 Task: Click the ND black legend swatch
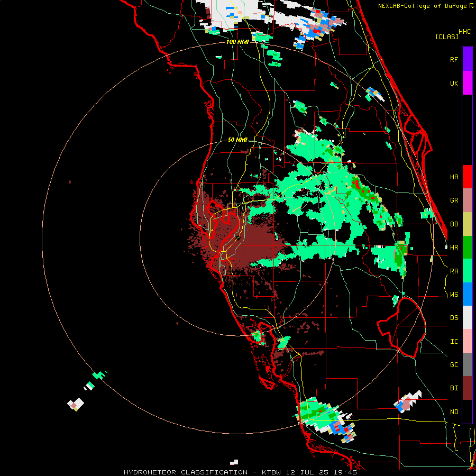(467, 411)
